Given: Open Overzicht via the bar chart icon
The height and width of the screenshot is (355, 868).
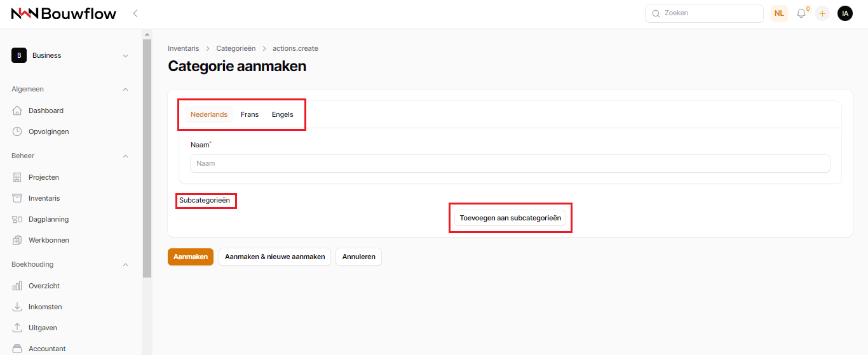Looking at the screenshot, I should (17, 286).
